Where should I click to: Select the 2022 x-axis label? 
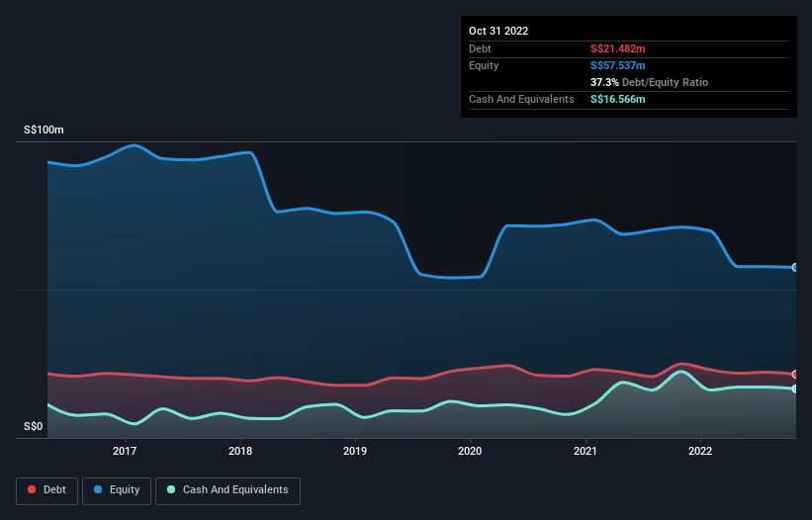point(700,451)
